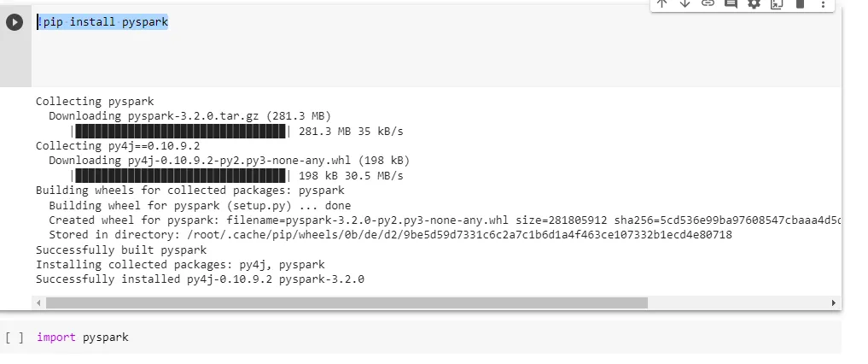Click the py4j download progress bar
Viewport: 868px width, 364px height.
(x=180, y=176)
